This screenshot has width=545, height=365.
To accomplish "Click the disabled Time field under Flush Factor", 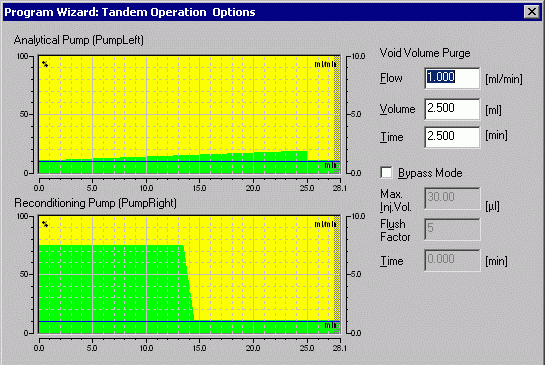I will (452, 260).
